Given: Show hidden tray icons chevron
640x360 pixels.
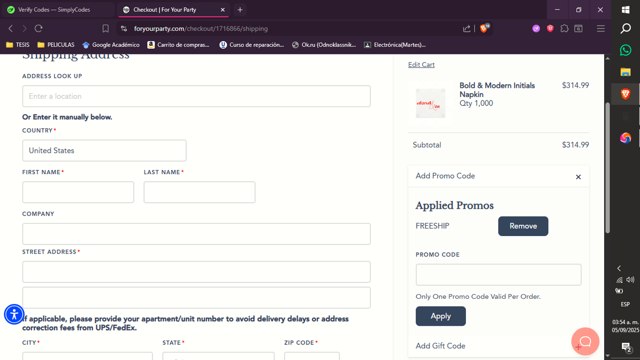Looking at the screenshot, I should tap(619, 268).
